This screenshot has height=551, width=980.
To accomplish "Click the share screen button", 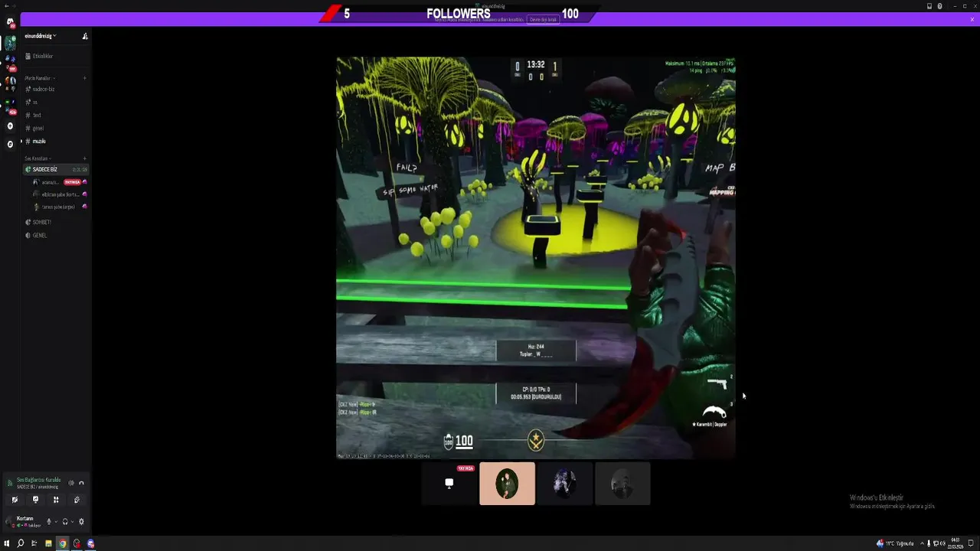I will pos(35,500).
